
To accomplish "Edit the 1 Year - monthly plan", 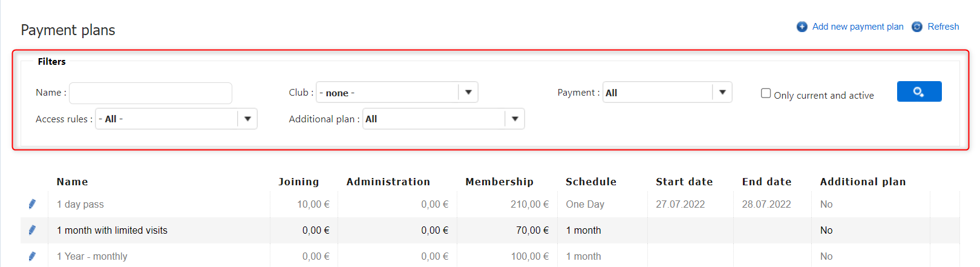I will point(32,256).
